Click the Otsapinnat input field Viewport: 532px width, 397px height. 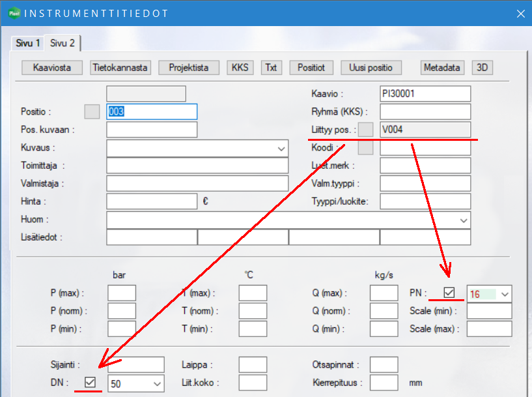point(384,365)
